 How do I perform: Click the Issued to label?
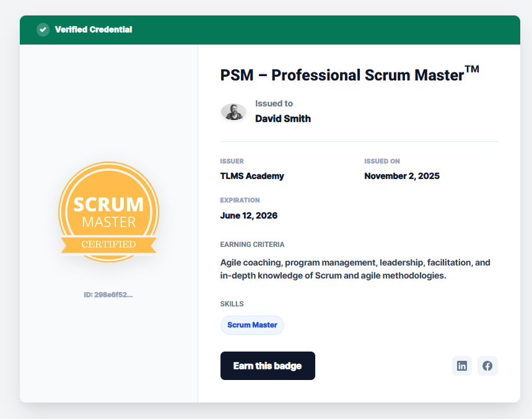point(274,103)
